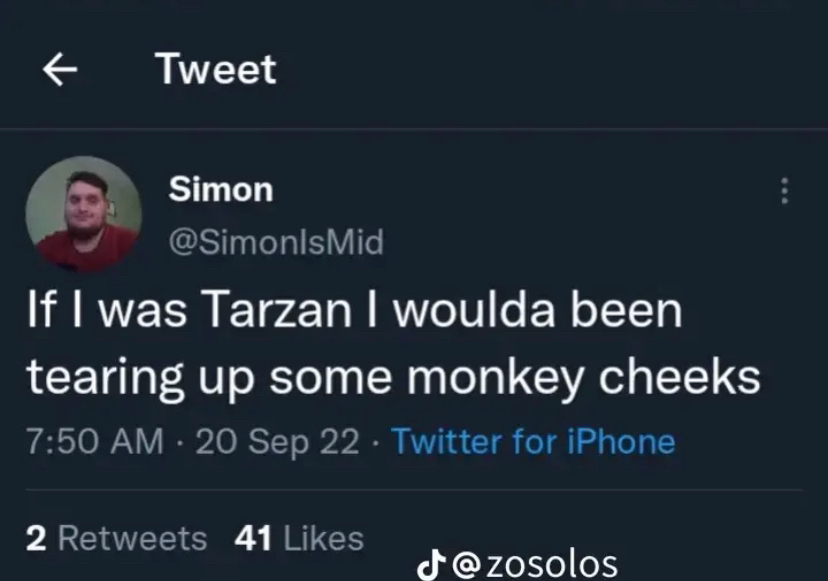828x581 pixels.
Task: Click the word iPhone in source link
Action: 621,441
